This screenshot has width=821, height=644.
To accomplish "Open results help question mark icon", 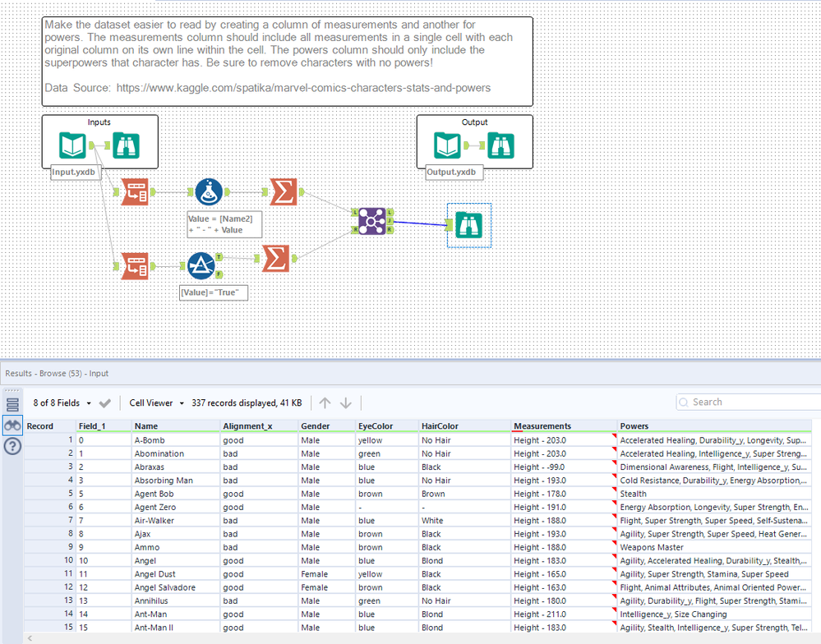I will [12, 446].
